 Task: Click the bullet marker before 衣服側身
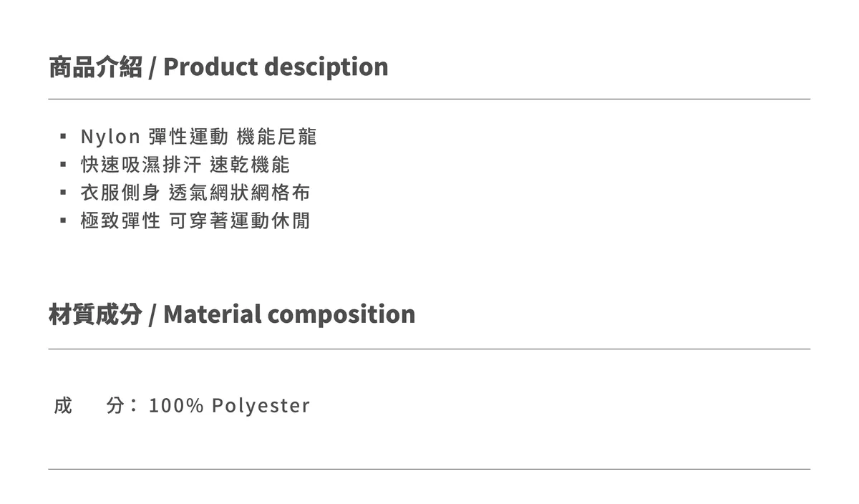pyautogui.click(x=63, y=192)
